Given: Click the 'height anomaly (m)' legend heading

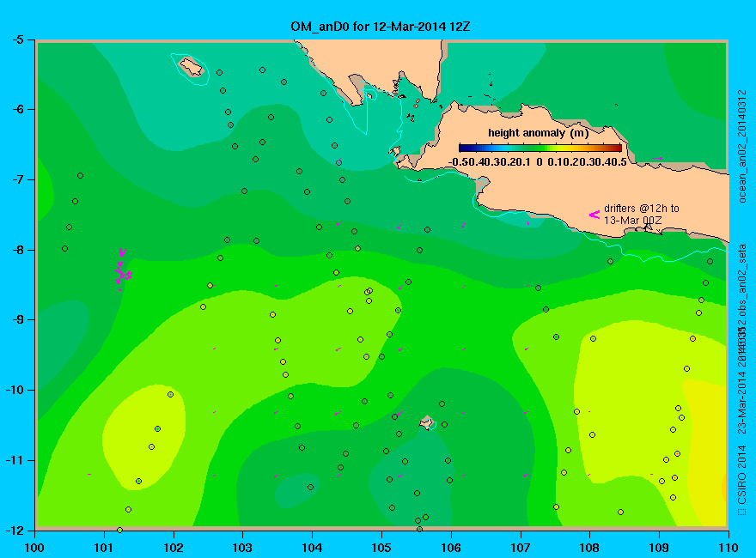Looking at the screenshot, I should point(538,133).
